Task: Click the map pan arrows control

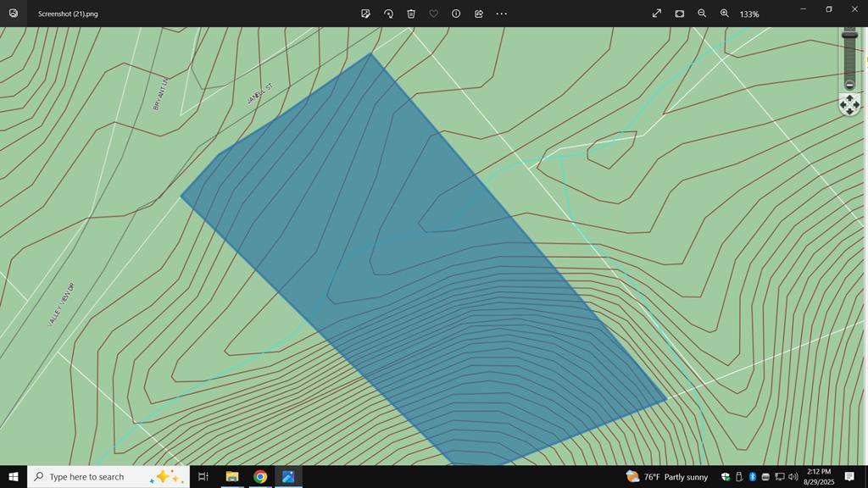Action: (849, 104)
